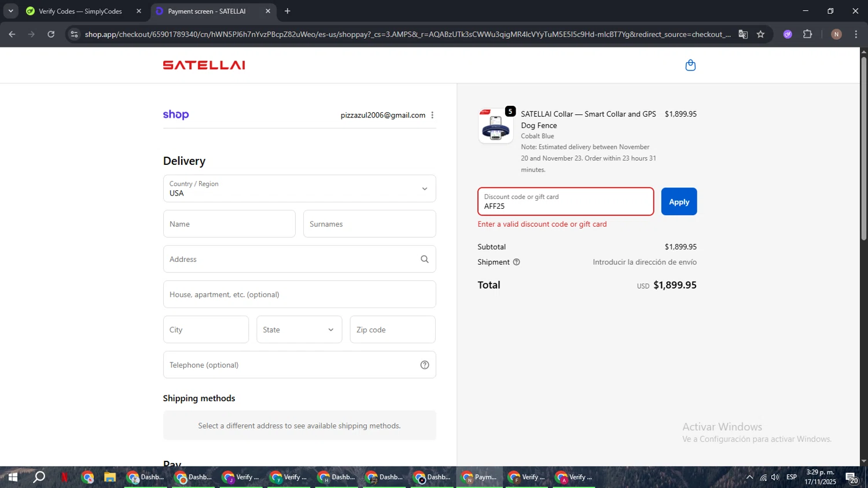Open the shopping bag cart icon
868x488 pixels.
(690, 65)
